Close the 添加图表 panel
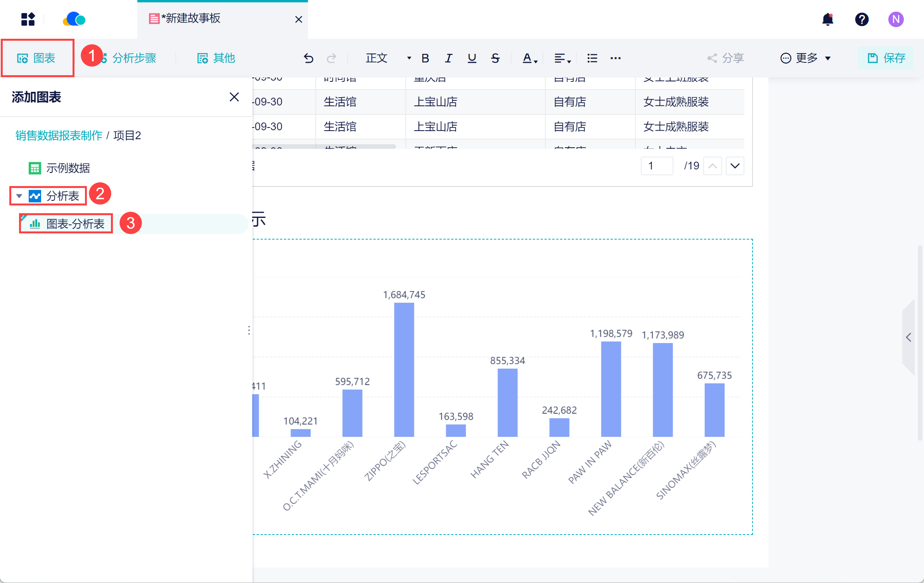The width and height of the screenshot is (924, 583). point(234,97)
